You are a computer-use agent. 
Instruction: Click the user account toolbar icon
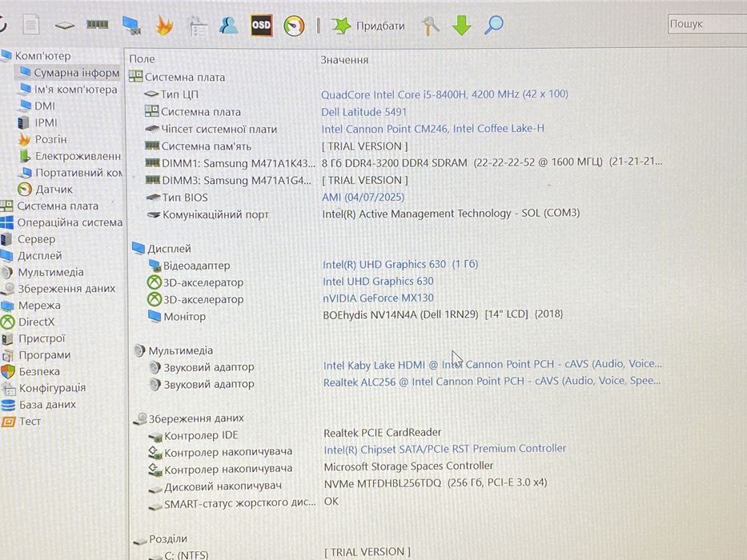click(229, 26)
